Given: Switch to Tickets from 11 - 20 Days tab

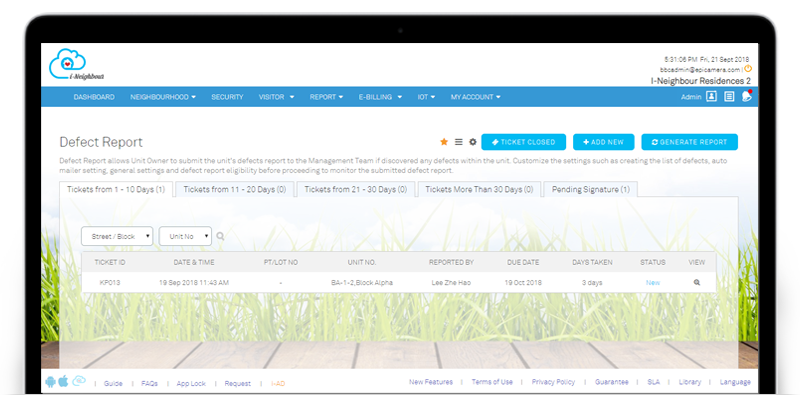Looking at the screenshot, I should [235, 189].
